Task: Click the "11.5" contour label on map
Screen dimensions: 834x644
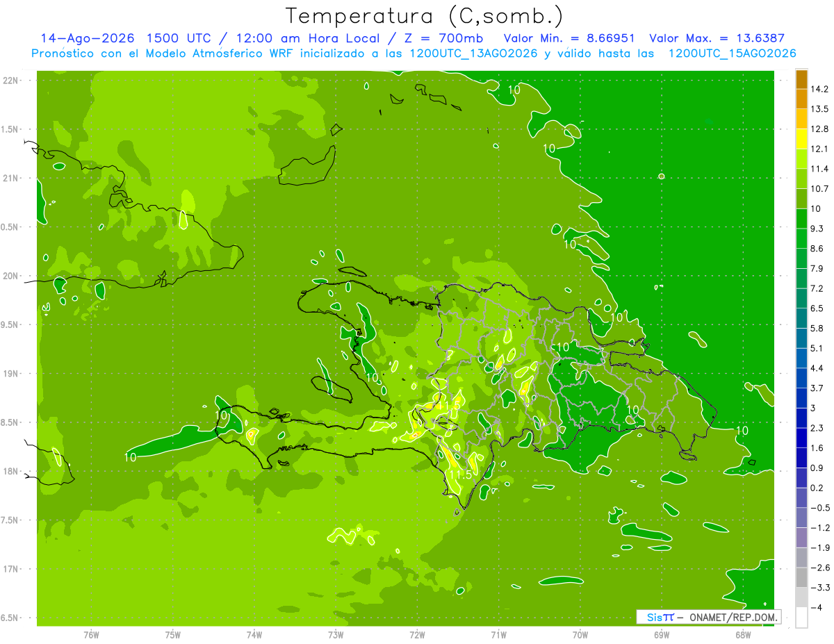Action: tap(460, 475)
